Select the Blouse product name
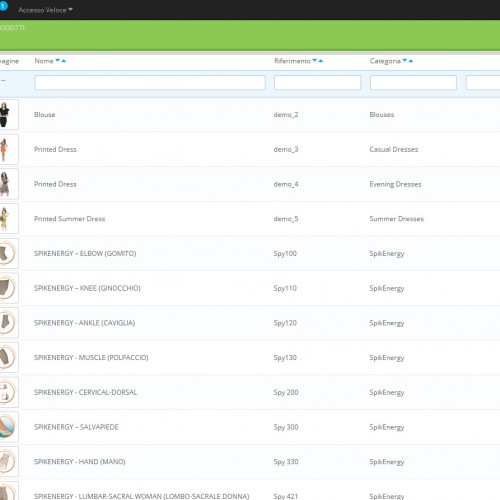 click(x=45, y=115)
